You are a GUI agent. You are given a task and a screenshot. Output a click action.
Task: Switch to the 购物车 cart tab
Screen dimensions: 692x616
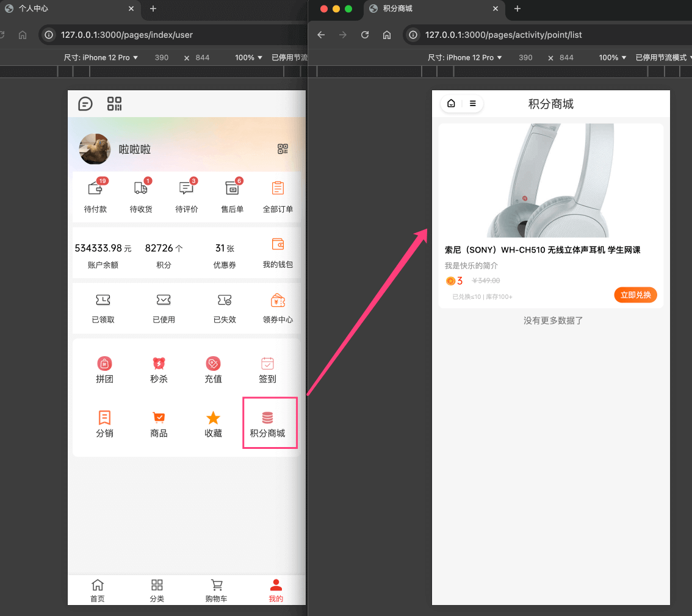(x=217, y=590)
